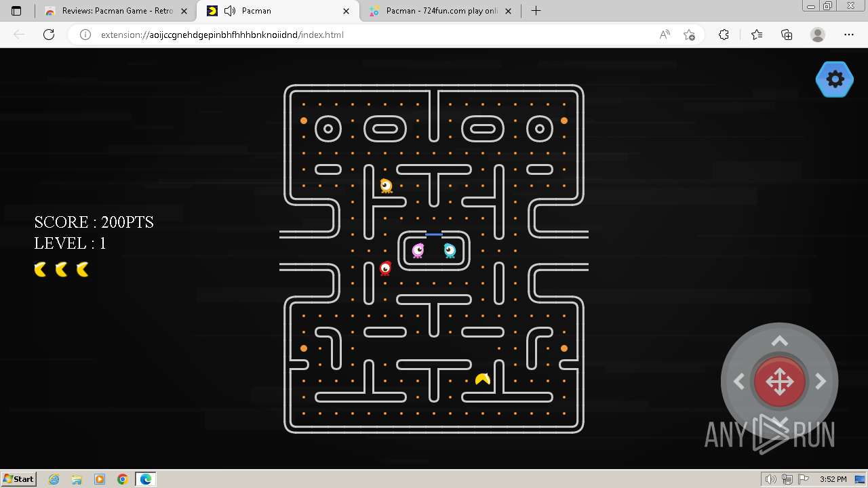
Task: Click the bottom-right power pellet
Action: click(x=564, y=348)
